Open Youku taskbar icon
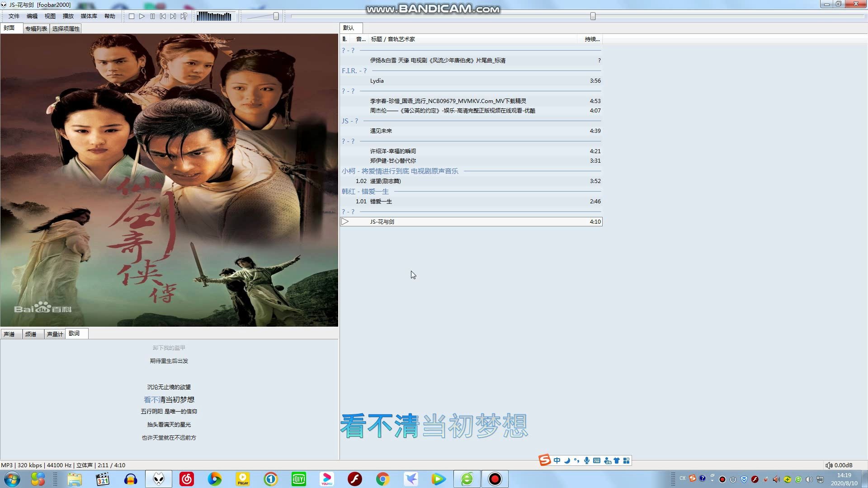The width and height of the screenshot is (868, 488). point(327,479)
